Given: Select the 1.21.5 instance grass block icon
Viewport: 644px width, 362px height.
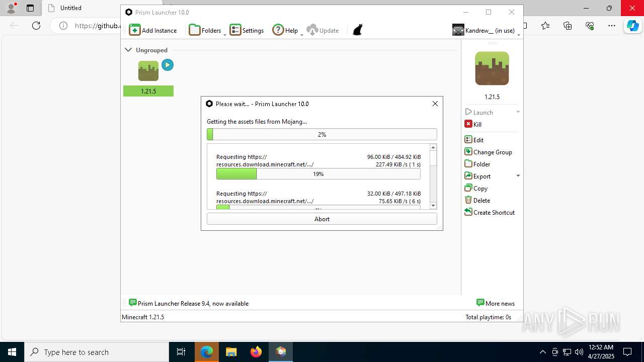Looking at the screenshot, I should pos(148,71).
